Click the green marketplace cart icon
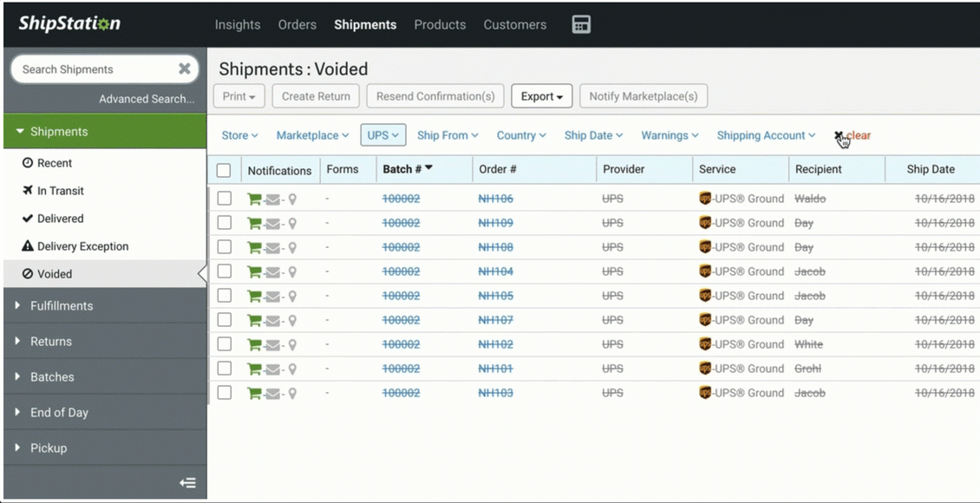 pyautogui.click(x=254, y=199)
